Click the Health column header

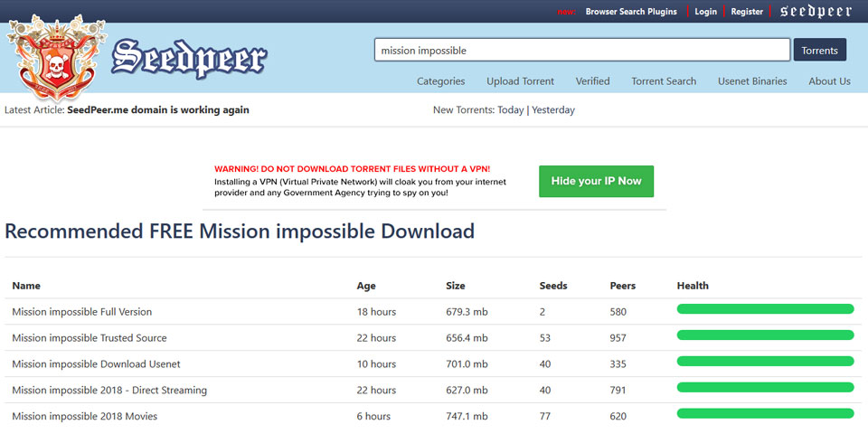[693, 287]
